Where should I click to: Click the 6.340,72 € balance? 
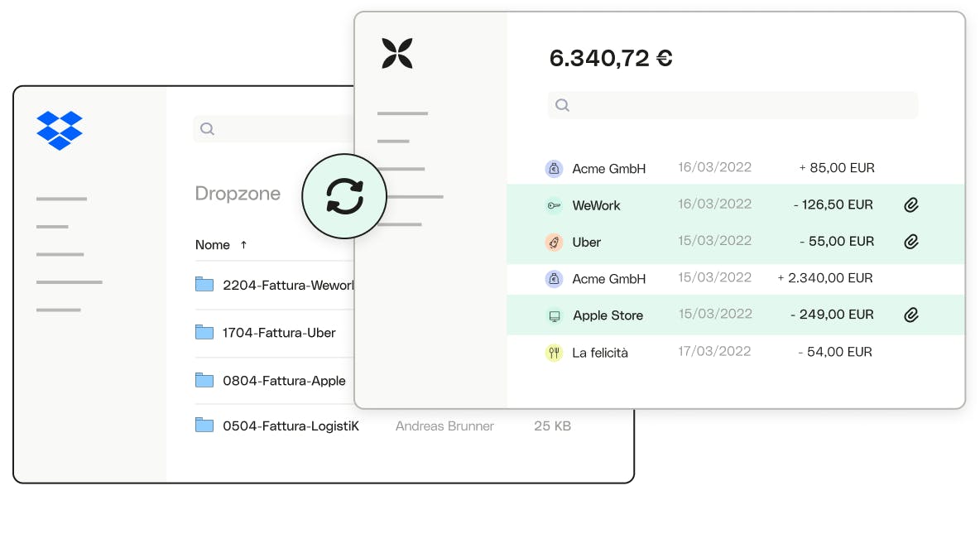point(611,58)
